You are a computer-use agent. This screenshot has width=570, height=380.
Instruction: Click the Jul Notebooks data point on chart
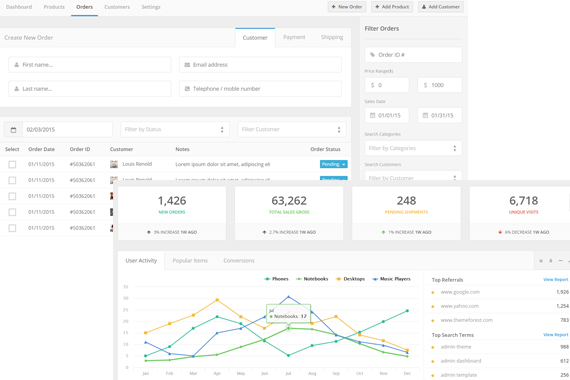point(289,328)
